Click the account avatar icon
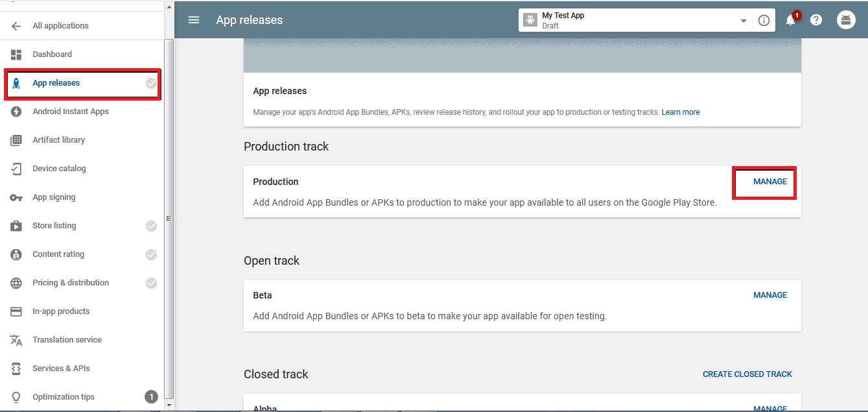The image size is (868, 412). [x=846, y=20]
